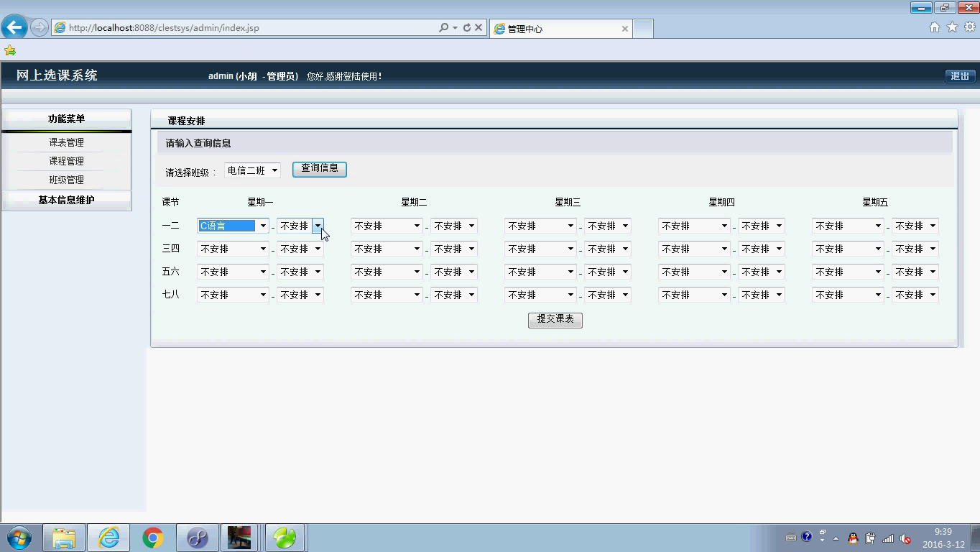Open 星期五 一二 first 不安排 dropdown
980x552 pixels.
848,226
